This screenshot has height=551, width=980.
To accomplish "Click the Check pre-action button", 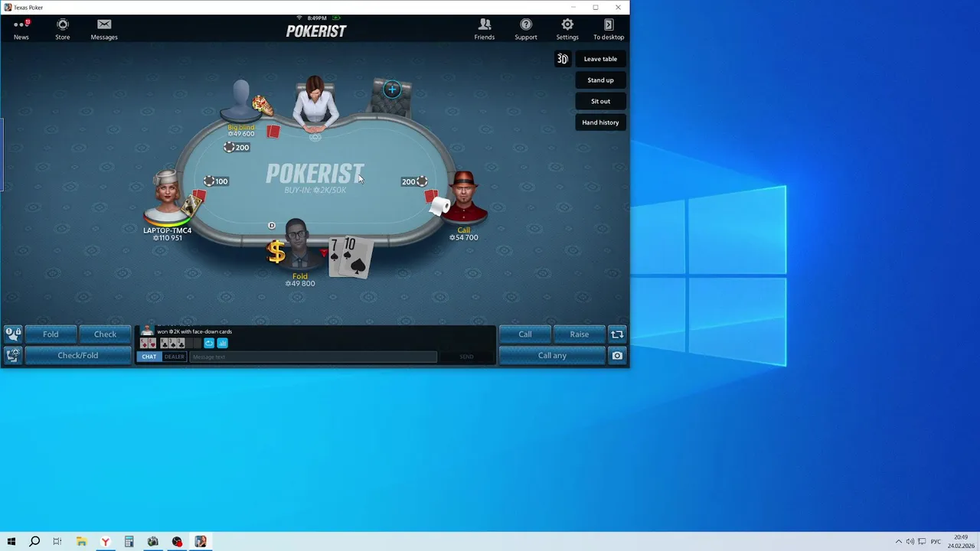I will click(105, 334).
